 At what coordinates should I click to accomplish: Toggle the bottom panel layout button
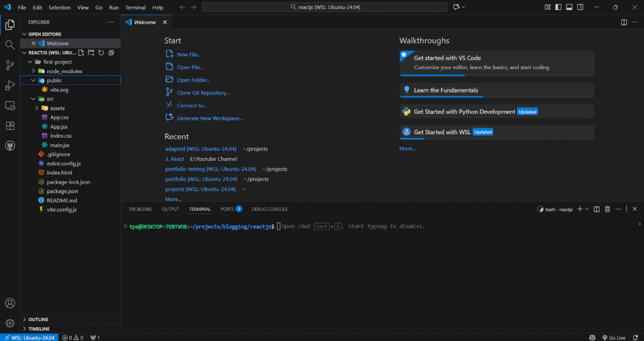click(x=569, y=8)
